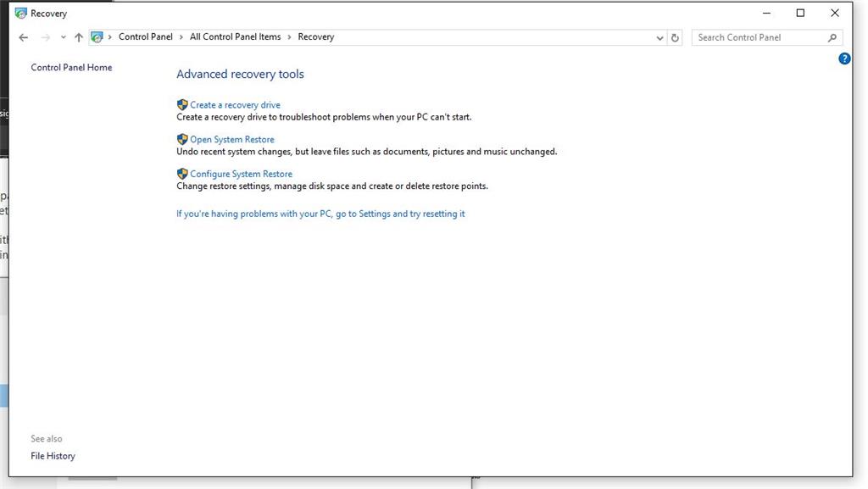Select All Control Panel Items breadcrumb
Screen dimensions: 868x489
pos(236,37)
